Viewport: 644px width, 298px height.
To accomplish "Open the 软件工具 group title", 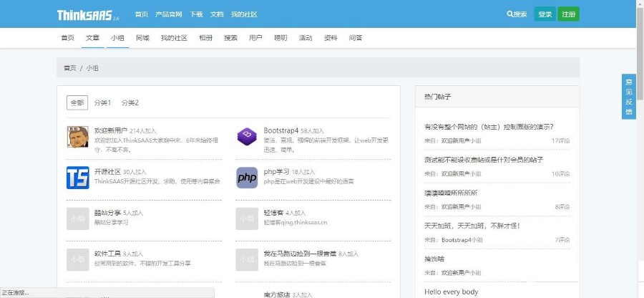I will pyautogui.click(x=107, y=254).
